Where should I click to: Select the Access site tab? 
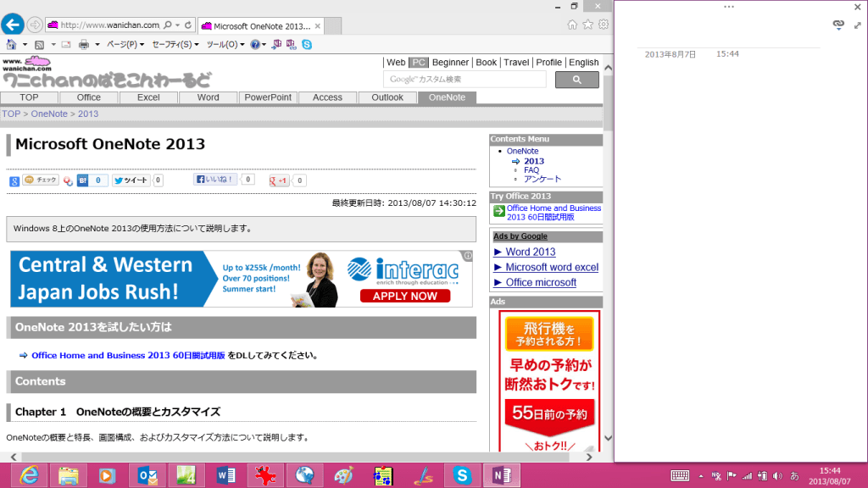point(328,97)
